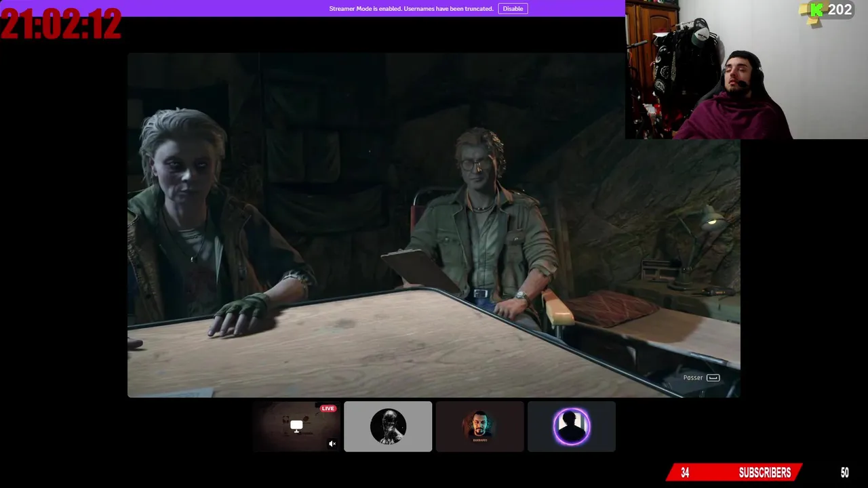Click the red SUBSCRIBERS banner
The width and height of the screenshot is (868, 488).
[x=736, y=472]
